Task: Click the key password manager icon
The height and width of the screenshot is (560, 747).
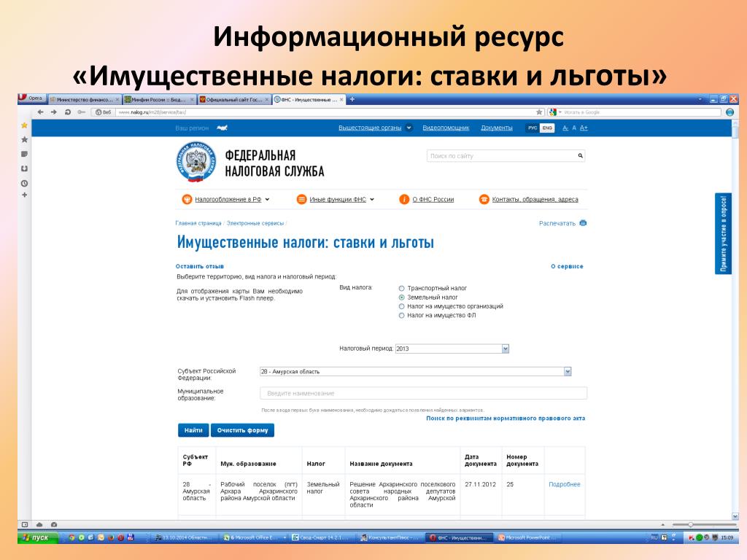Action: [x=82, y=112]
